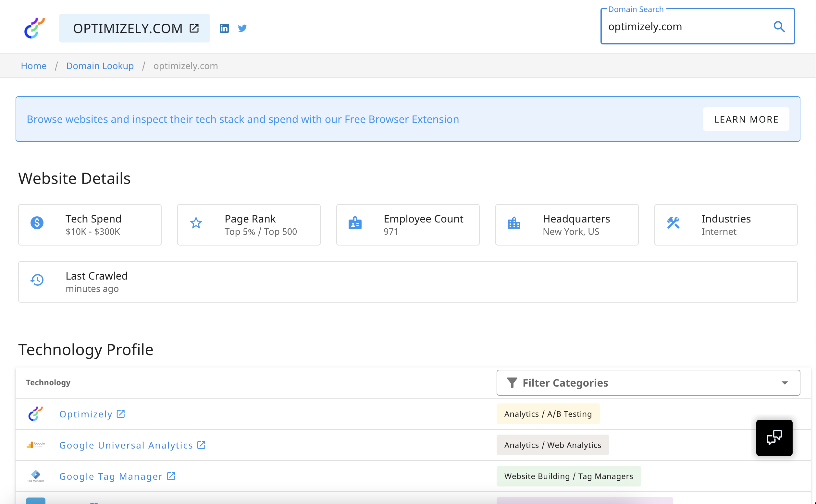The height and width of the screenshot is (504, 816).
Task: Click the Website Details heading
Action: click(x=74, y=178)
